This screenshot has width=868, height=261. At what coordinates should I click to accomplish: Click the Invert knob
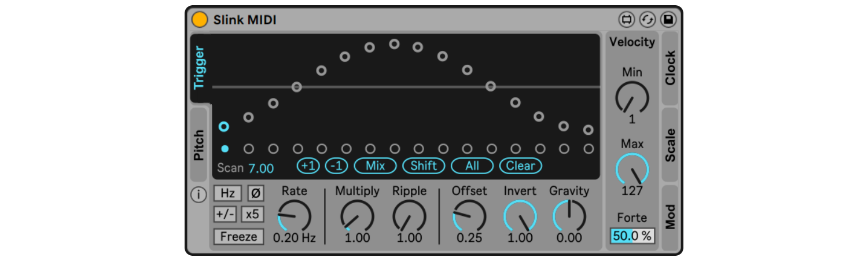(520, 216)
